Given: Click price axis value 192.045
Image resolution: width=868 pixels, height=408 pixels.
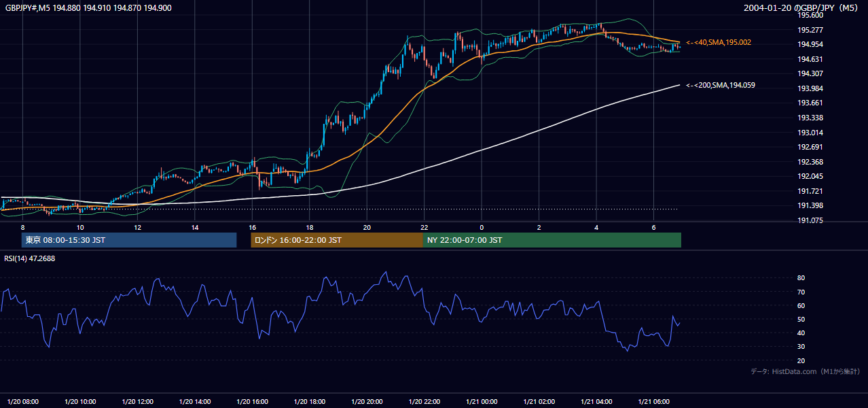Looking at the screenshot, I should (x=810, y=177).
